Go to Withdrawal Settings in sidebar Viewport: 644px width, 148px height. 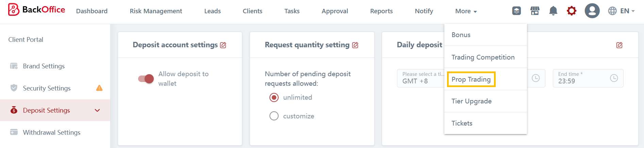(x=51, y=132)
